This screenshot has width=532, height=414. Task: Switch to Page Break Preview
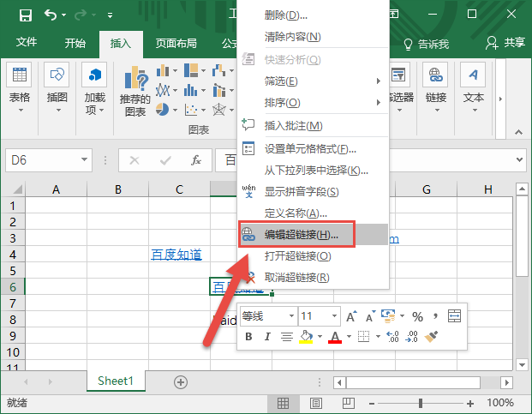click(348, 403)
